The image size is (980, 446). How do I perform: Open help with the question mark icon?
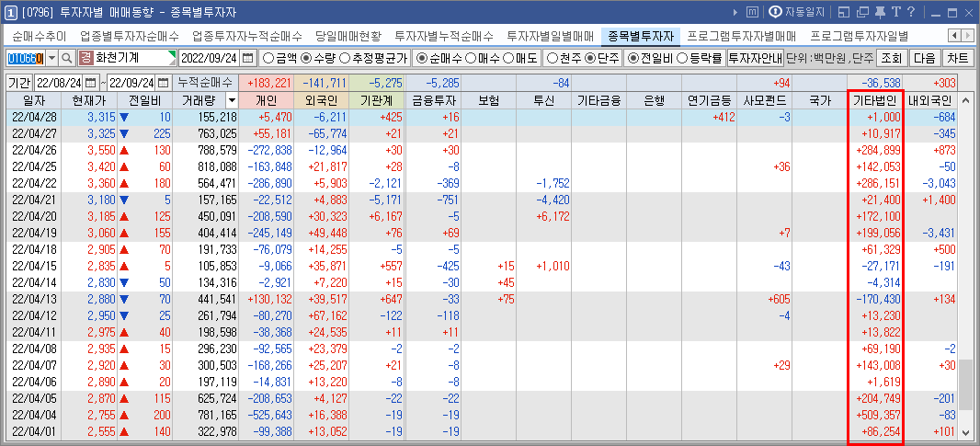[x=911, y=12]
